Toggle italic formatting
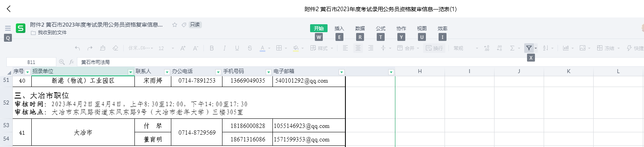This screenshot has height=147, width=644. click(224, 48)
